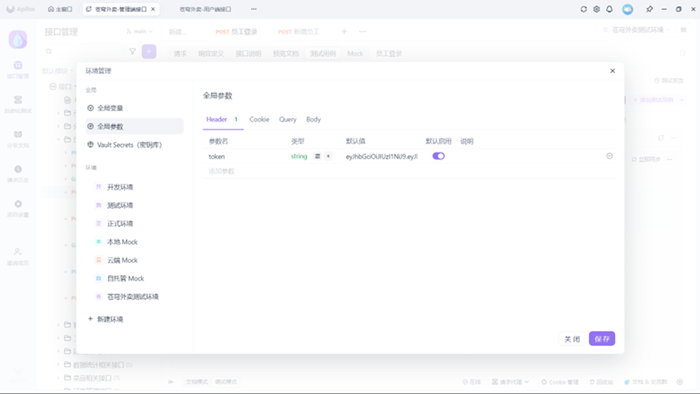This screenshot has width=700, height=394.
Task: Save the global parameters with 保存
Action: (x=602, y=339)
